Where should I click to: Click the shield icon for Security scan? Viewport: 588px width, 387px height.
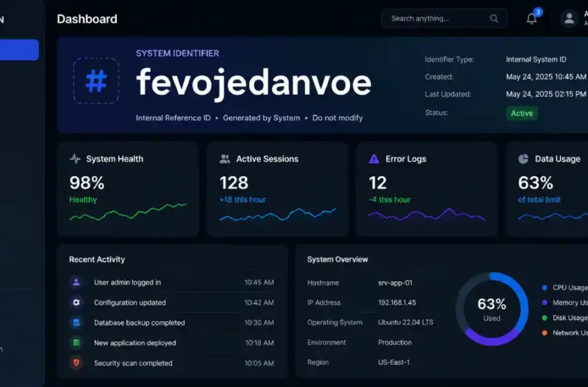click(x=76, y=363)
